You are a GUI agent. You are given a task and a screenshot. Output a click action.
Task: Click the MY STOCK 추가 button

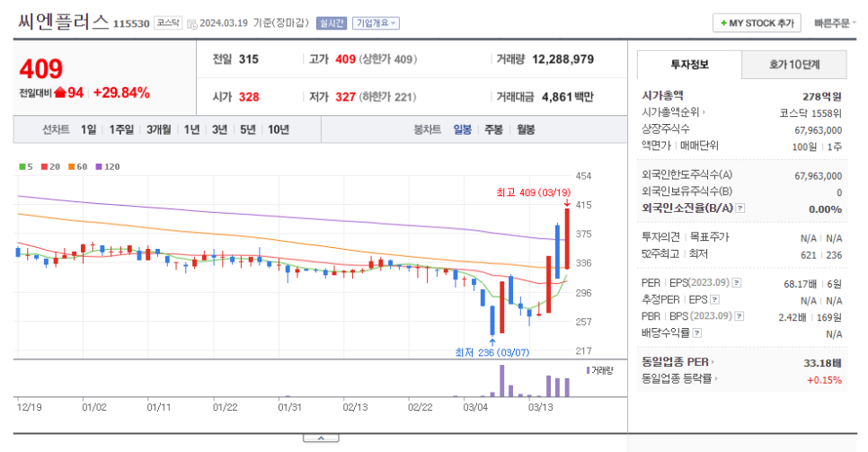pyautogui.click(x=757, y=23)
